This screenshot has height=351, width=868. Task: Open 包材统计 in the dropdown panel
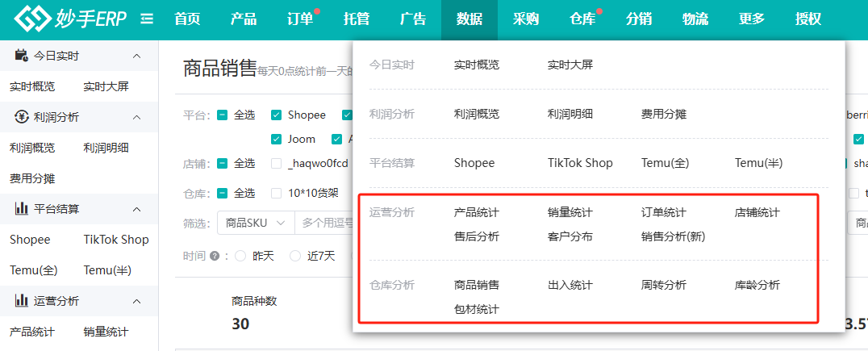click(x=477, y=310)
